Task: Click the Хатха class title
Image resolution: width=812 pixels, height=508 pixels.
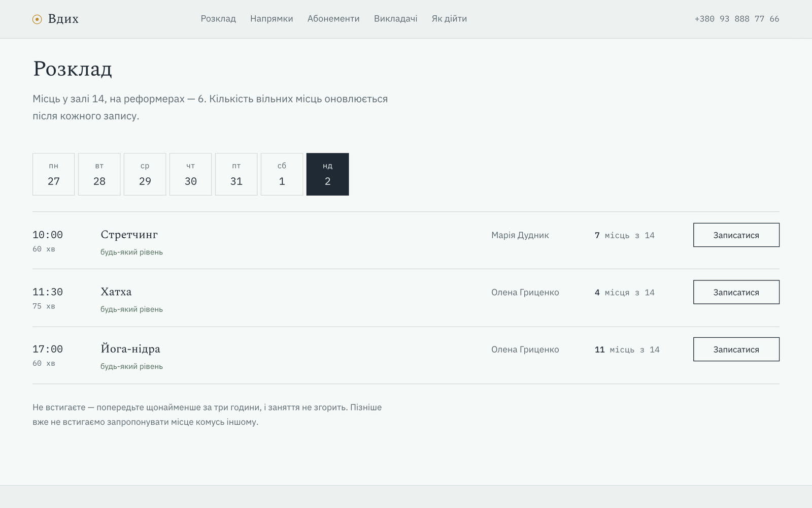Action: [116, 292]
